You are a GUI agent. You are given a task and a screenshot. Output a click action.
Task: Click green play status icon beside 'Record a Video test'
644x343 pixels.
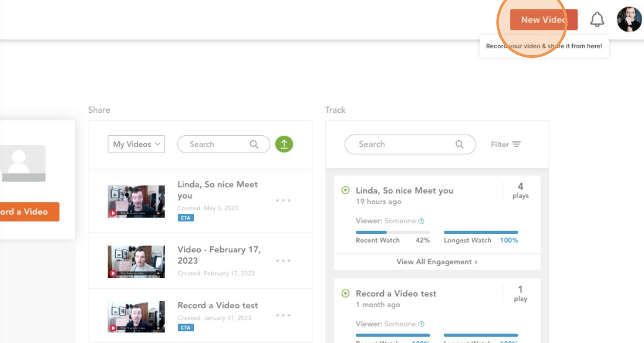[x=344, y=293]
